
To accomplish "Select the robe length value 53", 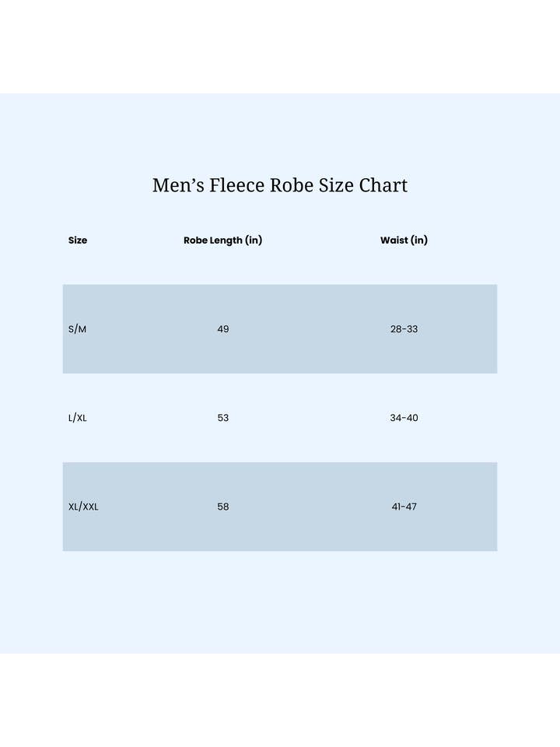I will [223, 418].
